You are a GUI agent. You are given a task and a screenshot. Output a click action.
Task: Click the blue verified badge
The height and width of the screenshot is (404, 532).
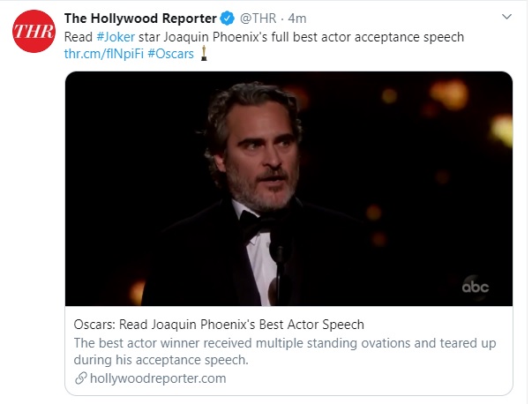(x=229, y=18)
